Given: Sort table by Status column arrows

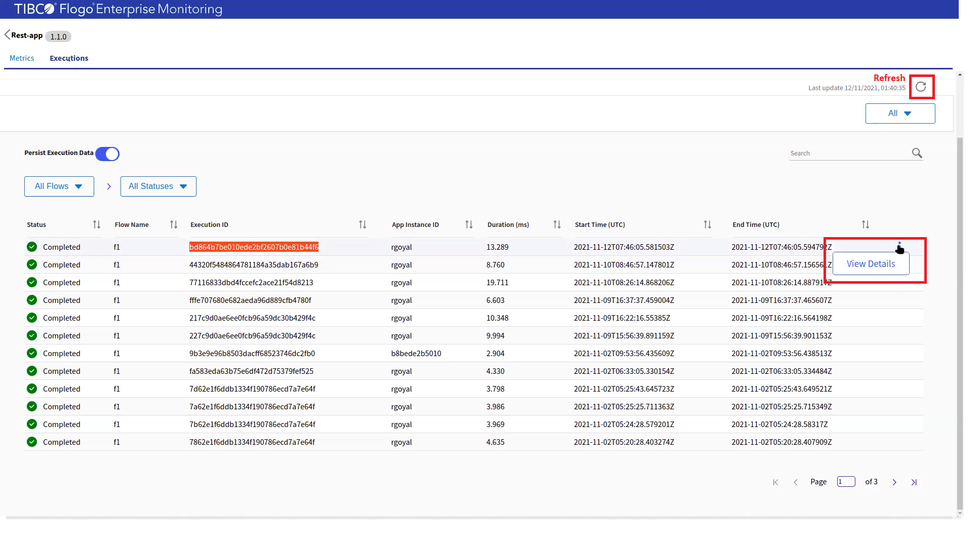Looking at the screenshot, I should click(97, 224).
